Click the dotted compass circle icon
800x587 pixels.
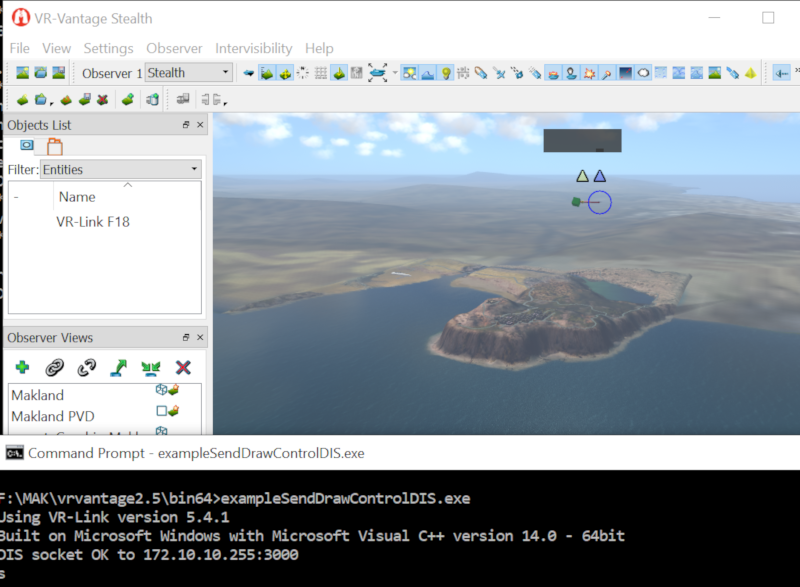303,73
